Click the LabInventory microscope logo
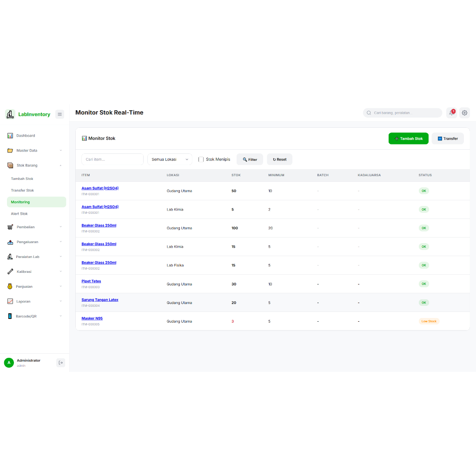The image size is (476, 476). pos(10,114)
